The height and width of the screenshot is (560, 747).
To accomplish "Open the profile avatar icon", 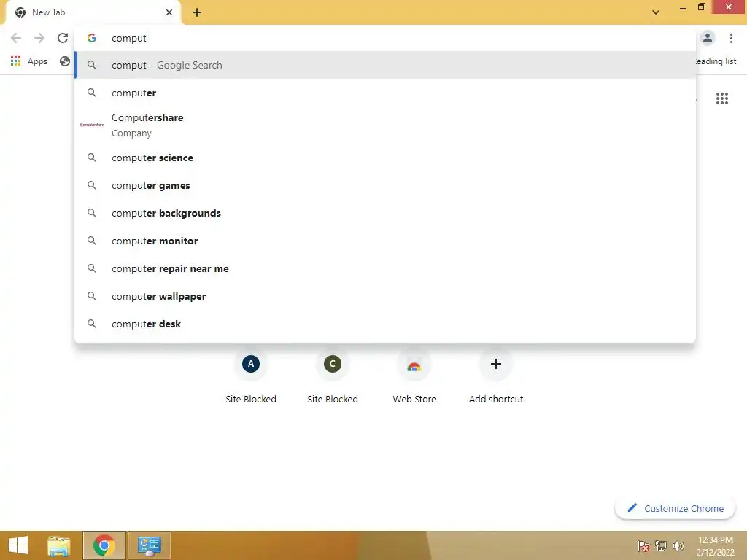I will [x=708, y=38].
